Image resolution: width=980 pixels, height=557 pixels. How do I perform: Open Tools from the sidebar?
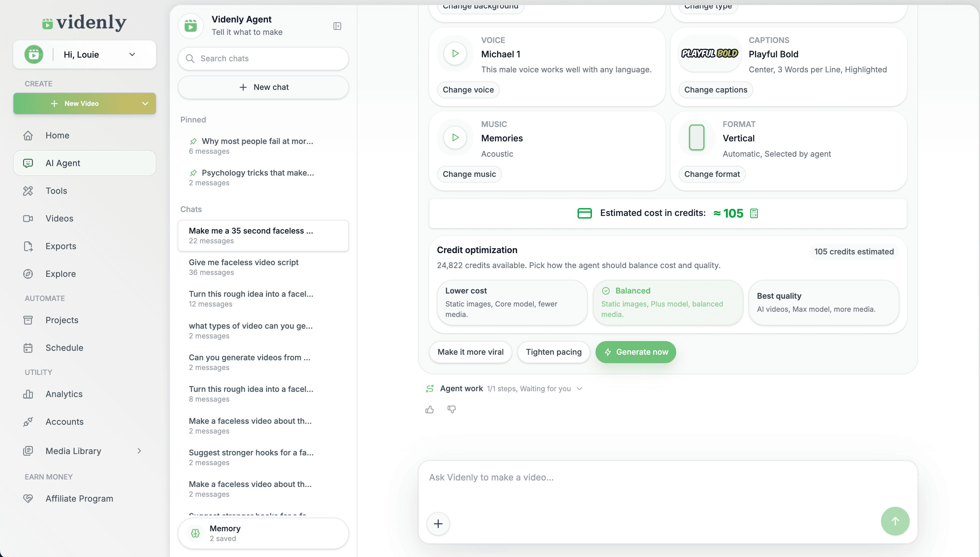pos(85,191)
